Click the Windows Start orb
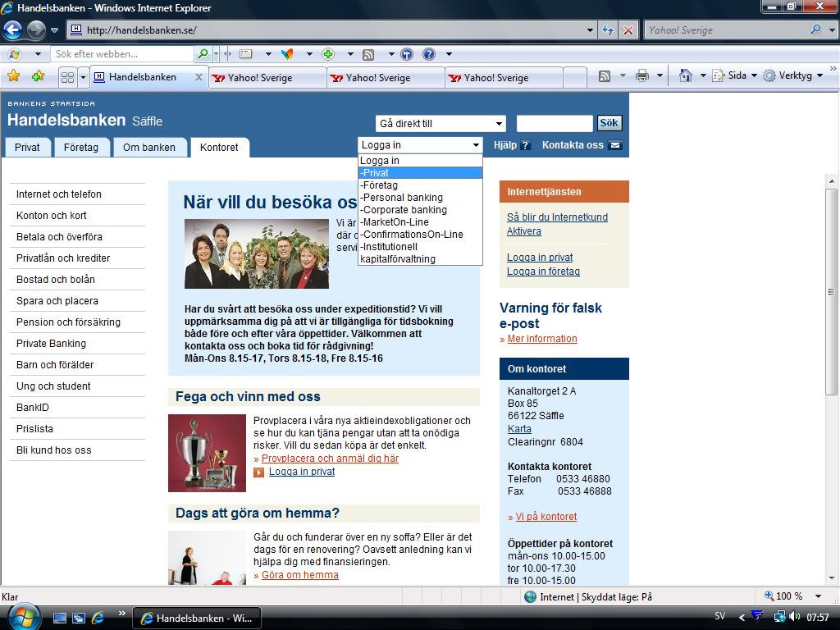The image size is (840, 630). pos(23,617)
